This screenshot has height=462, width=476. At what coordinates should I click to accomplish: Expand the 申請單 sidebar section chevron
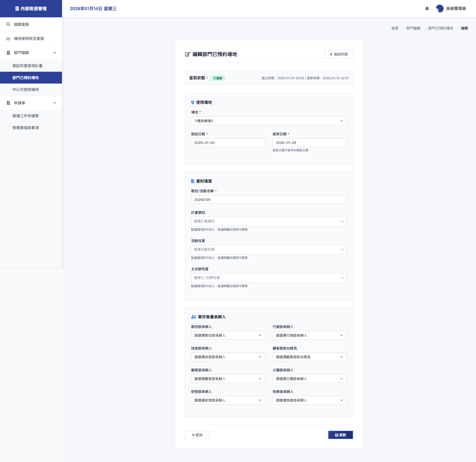coord(55,103)
